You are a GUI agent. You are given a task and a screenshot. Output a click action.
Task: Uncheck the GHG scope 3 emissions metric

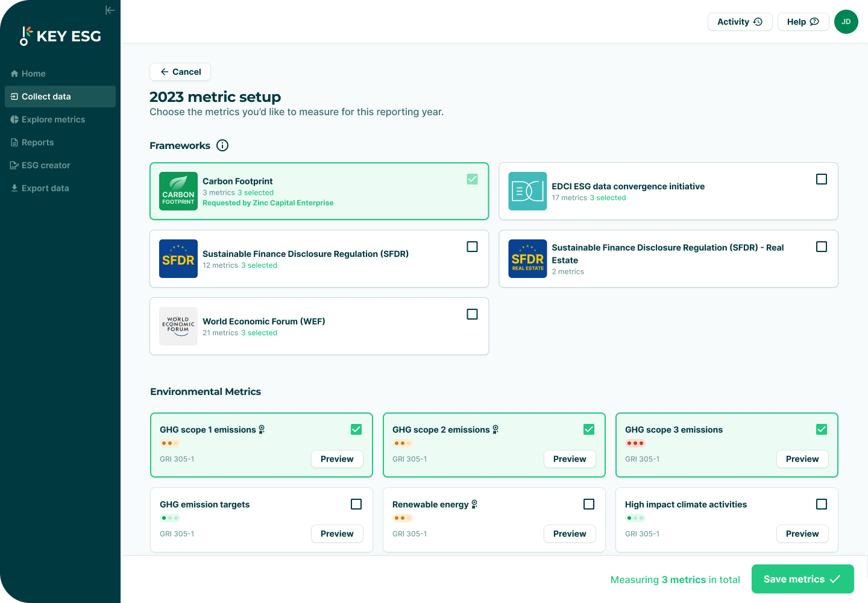click(821, 429)
